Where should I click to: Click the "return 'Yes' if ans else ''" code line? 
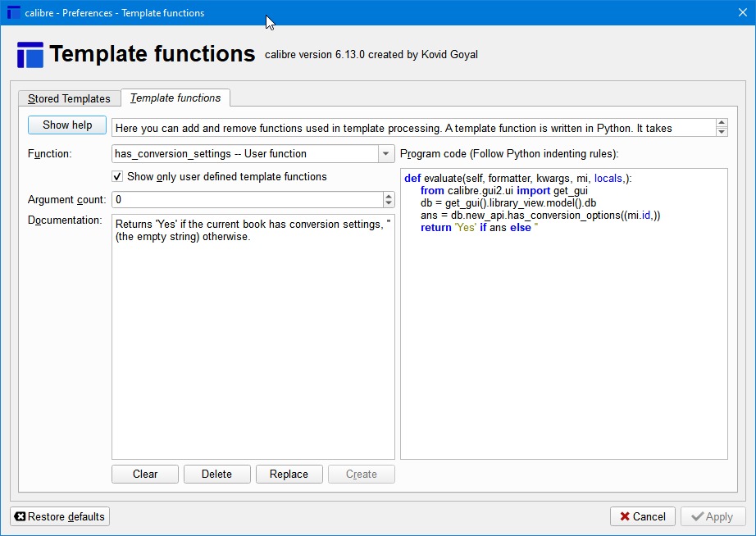click(x=479, y=228)
